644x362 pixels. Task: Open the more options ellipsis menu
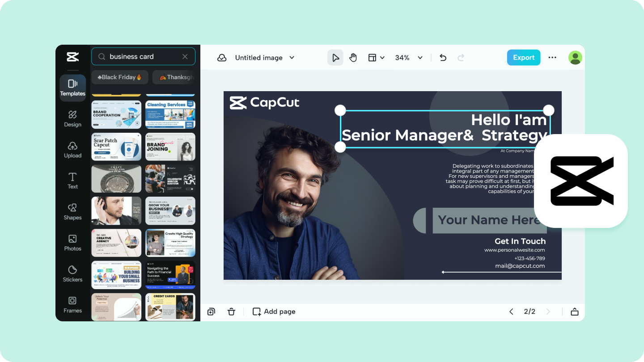point(552,58)
